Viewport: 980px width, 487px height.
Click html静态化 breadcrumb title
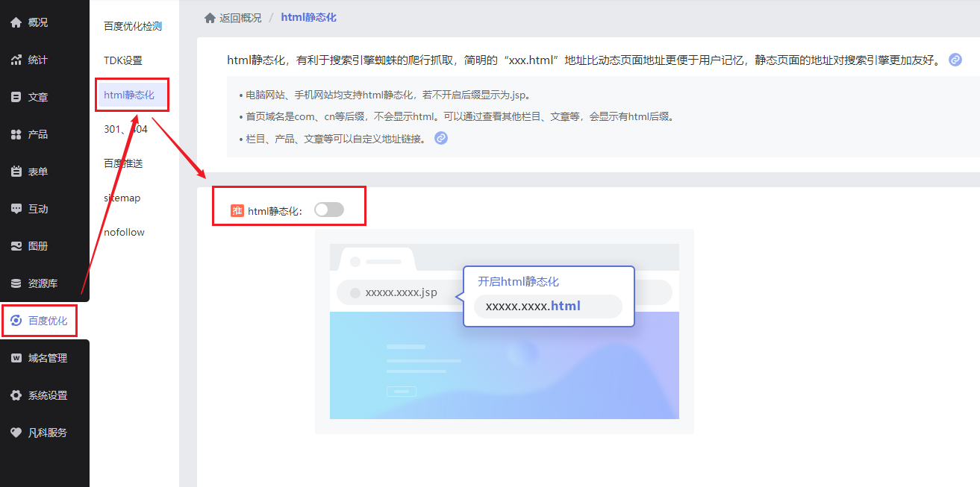[x=309, y=17]
